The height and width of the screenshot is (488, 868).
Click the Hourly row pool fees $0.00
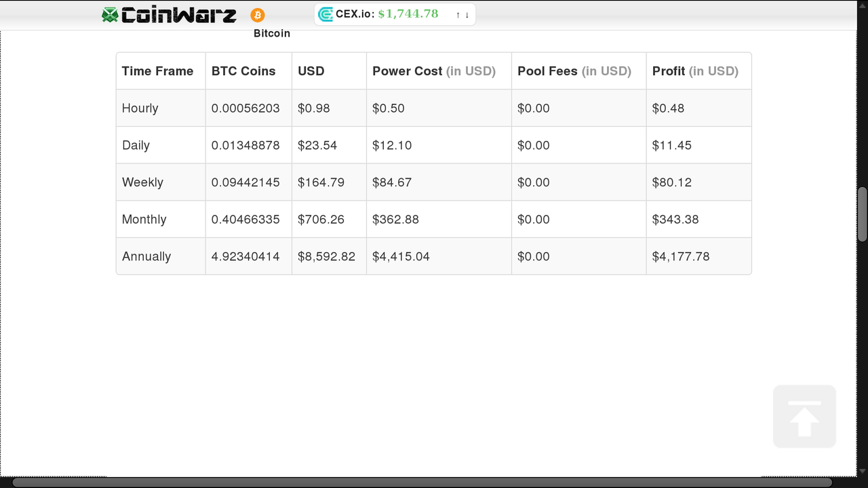[x=534, y=108]
